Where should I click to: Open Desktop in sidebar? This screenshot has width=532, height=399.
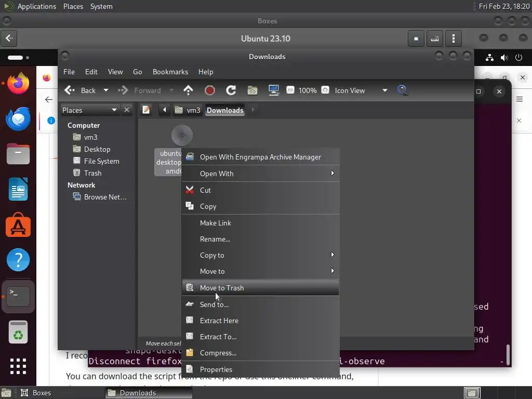[x=97, y=149]
